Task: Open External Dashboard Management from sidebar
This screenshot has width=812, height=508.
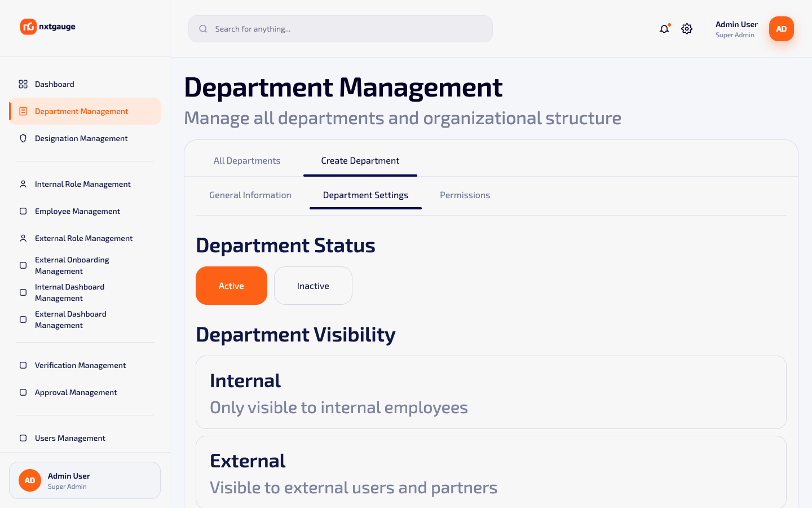Action: point(85,319)
